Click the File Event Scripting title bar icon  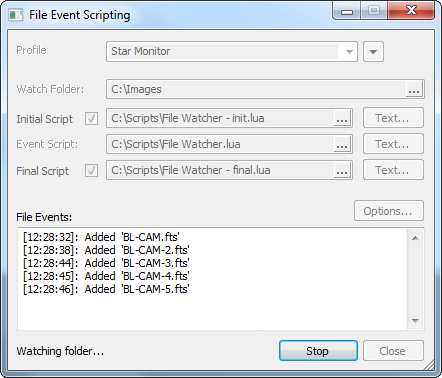tap(15, 15)
